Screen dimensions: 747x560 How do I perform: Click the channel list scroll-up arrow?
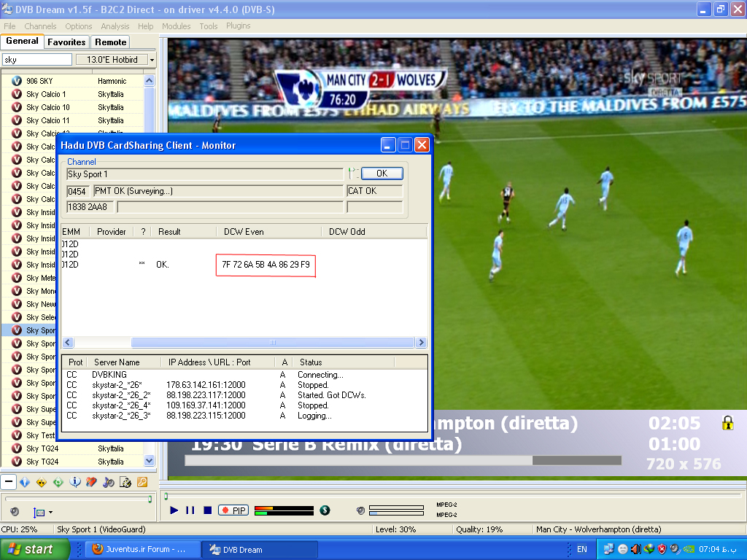(149, 80)
